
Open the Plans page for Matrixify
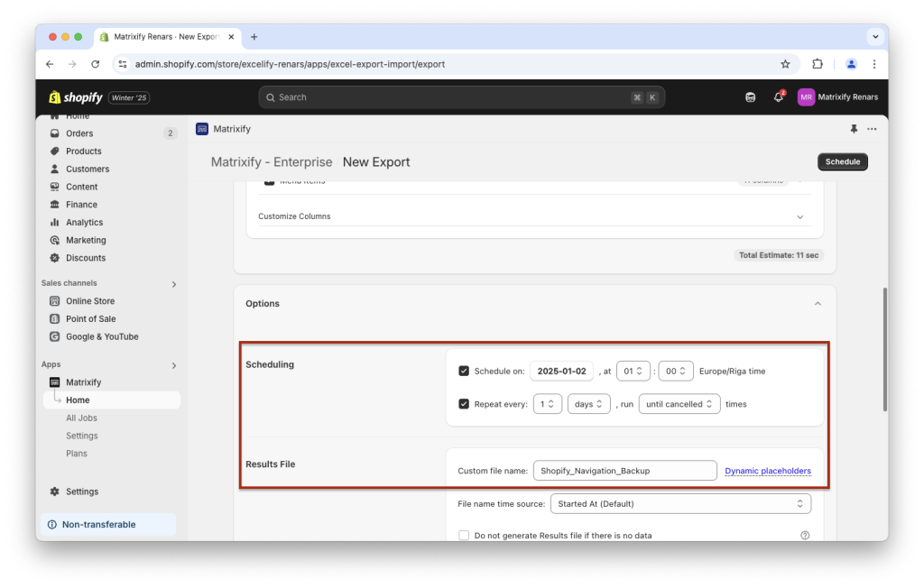(x=76, y=453)
